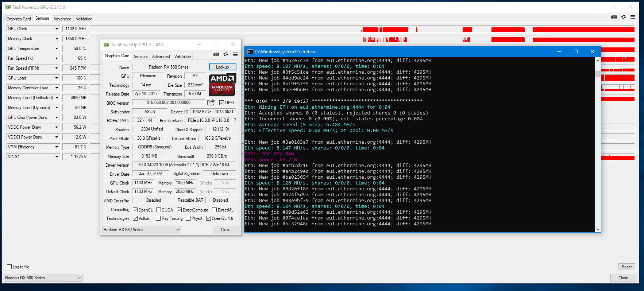Click the Driver Version value field
This screenshot has height=291, width=644.
(184, 165)
